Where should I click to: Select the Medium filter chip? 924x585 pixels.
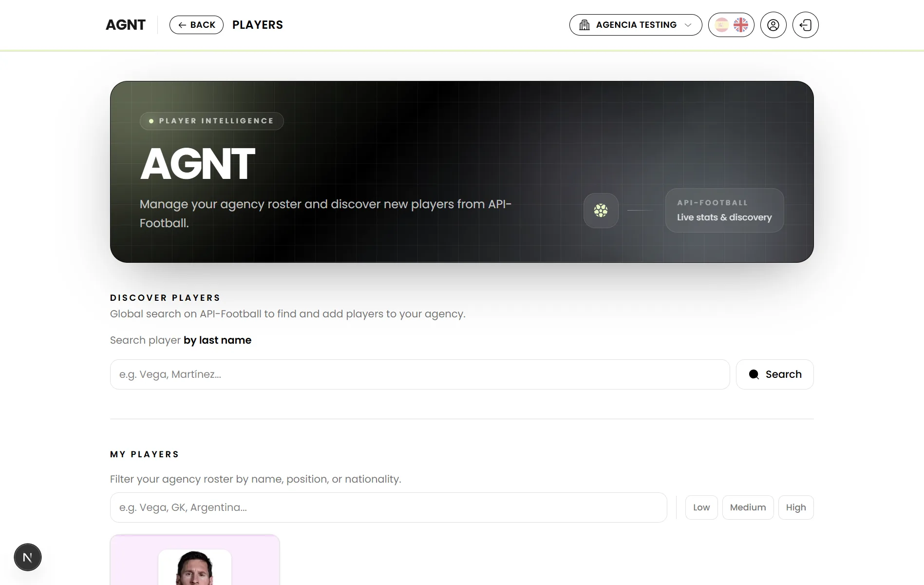748,507
